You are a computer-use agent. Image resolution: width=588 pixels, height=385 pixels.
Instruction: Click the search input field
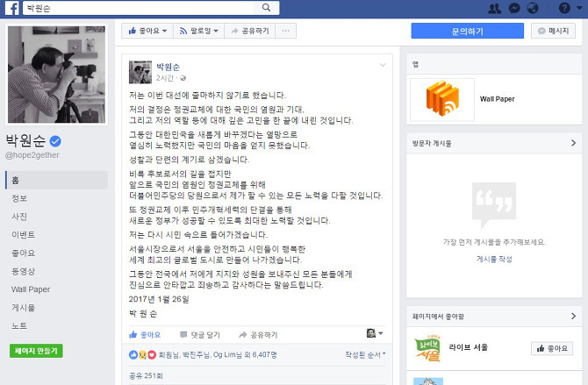pos(142,8)
